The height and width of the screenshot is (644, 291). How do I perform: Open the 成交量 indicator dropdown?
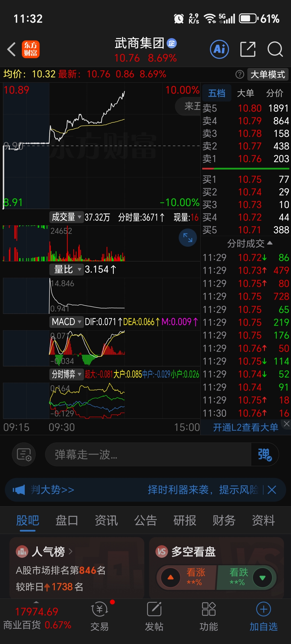pyautogui.click(x=67, y=217)
